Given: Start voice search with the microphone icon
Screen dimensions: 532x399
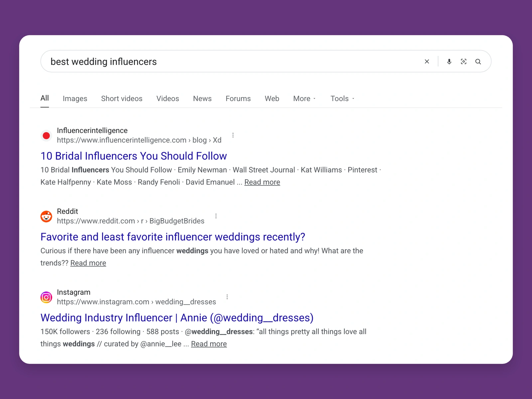Looking at the screenshot, I should [x=449, y=62].
